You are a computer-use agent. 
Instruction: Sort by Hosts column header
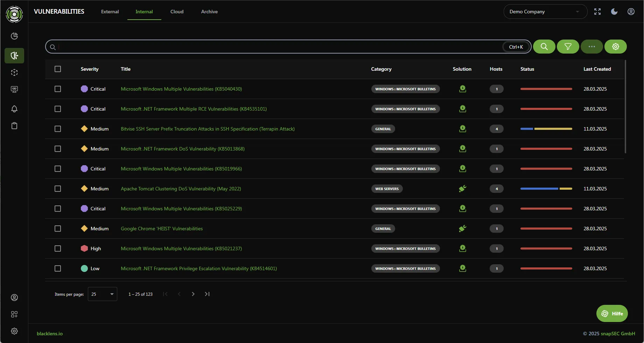click(x=496, y=69)
